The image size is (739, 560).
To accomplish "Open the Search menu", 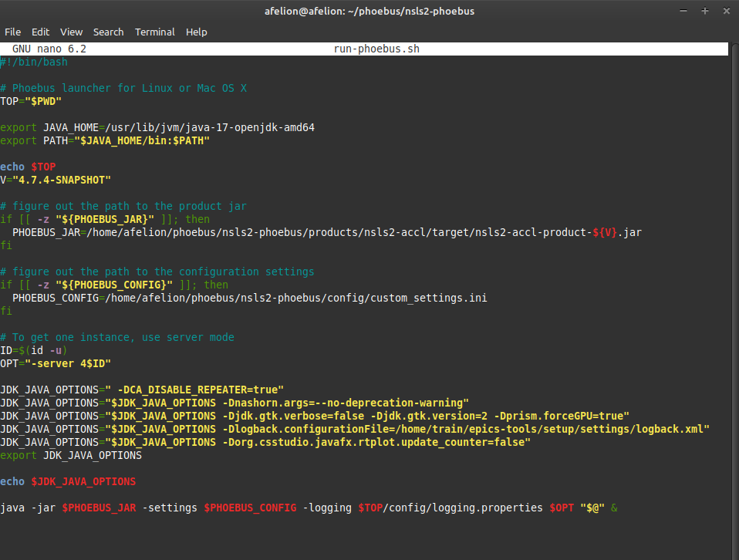I will (x=108, y=32).
